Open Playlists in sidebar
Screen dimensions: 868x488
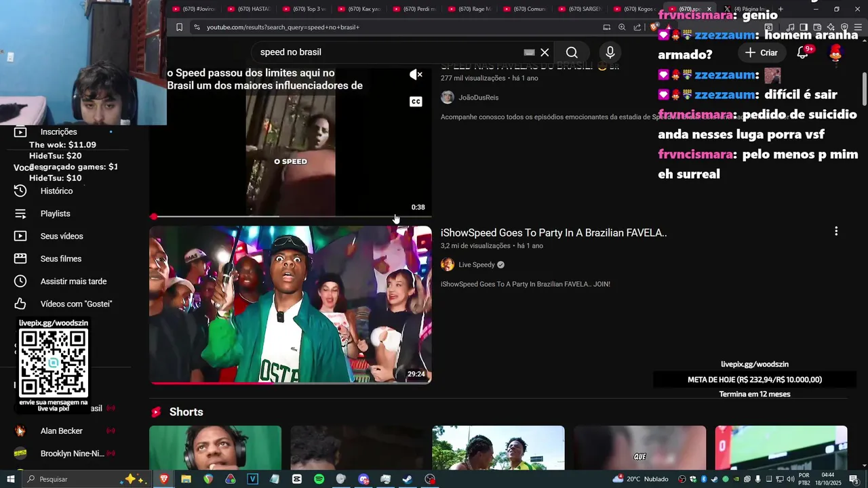[x=55, y=213]
